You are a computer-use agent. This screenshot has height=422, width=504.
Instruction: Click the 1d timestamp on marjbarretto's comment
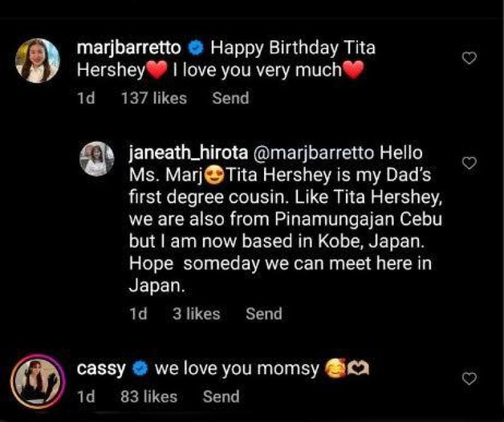(85, 98)
